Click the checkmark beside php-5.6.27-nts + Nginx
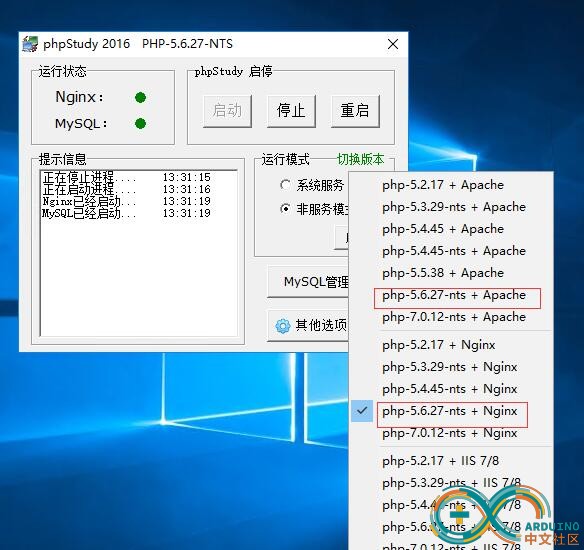The width and height of the screenshot is (584, 550). point(362,411)
